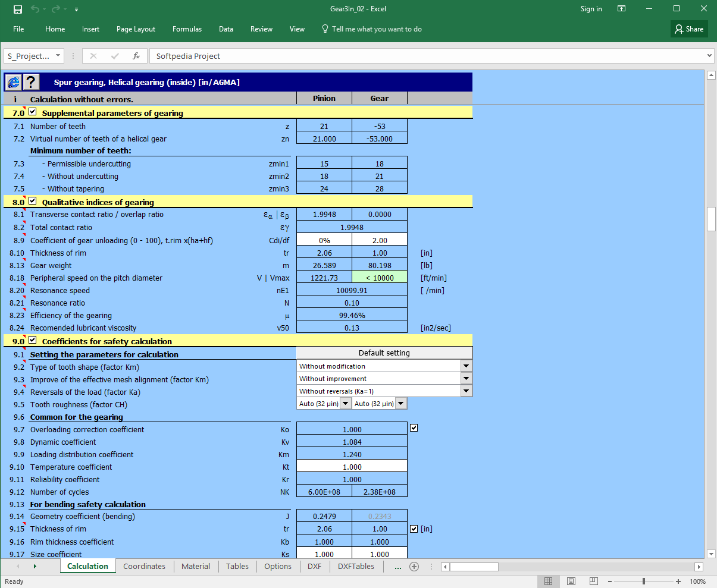Click the Sign in link
Screen dimensions: 717x588
(x=591, y=8)
